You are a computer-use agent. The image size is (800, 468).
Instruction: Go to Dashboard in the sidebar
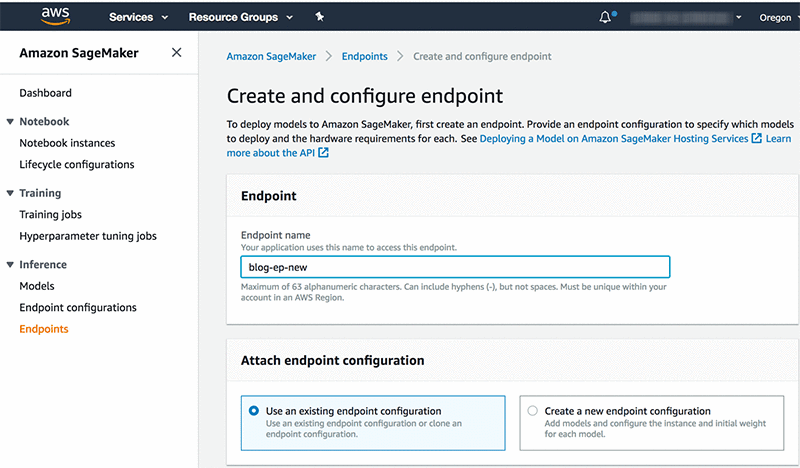point(45,93)
